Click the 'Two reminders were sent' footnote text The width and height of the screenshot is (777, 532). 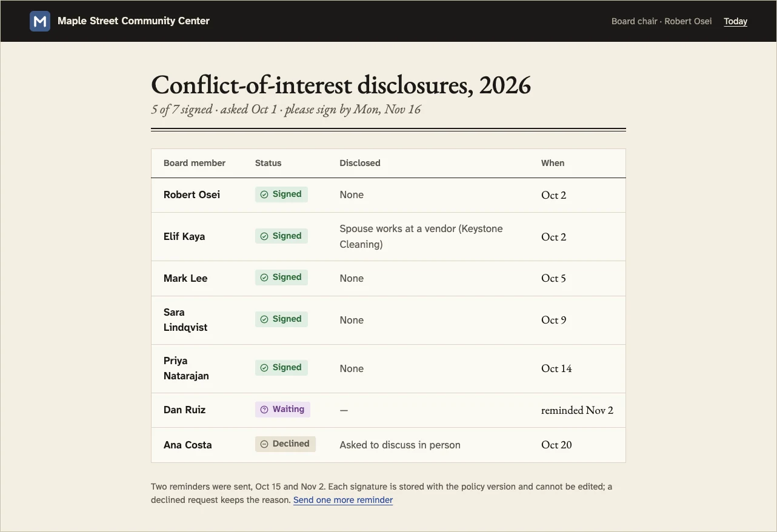382,493
